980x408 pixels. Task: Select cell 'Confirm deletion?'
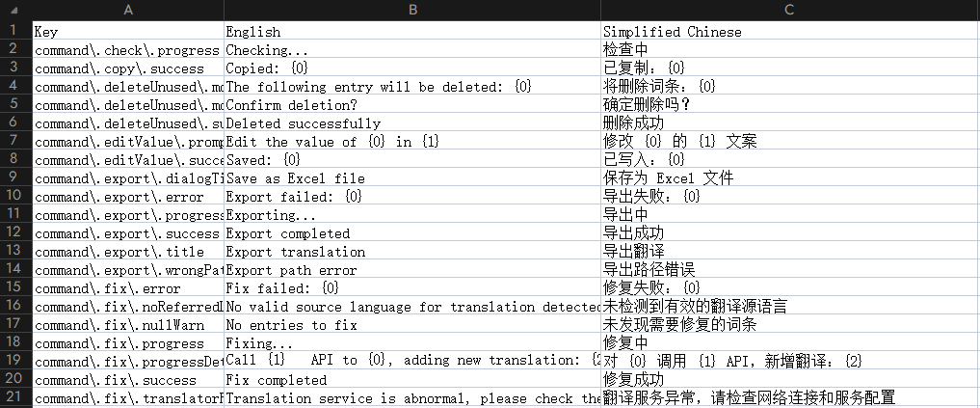click(412, 104)
